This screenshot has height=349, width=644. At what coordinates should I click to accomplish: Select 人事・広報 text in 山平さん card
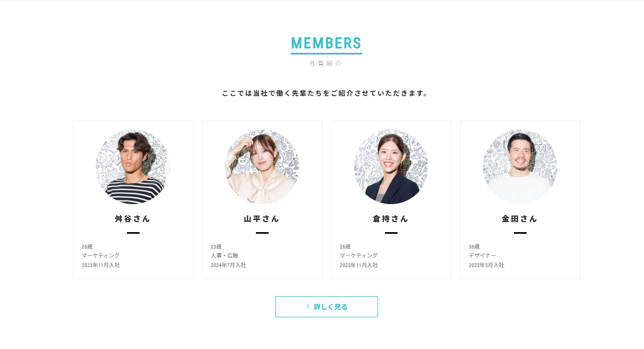click(x=224, y=255)
